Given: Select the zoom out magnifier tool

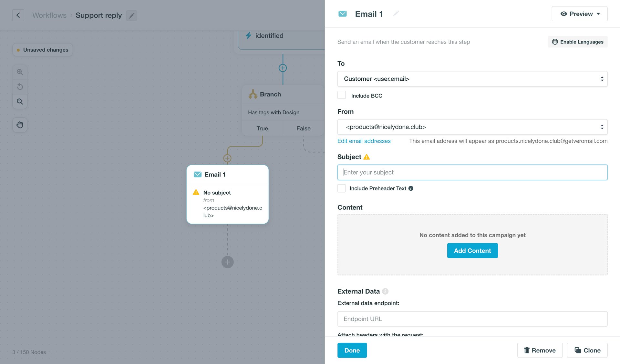Looking at the screenshot, I should coord(20,101).
